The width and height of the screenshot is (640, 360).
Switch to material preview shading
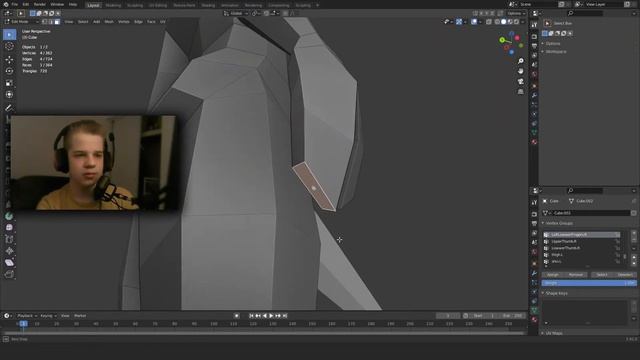click(510, 22)
